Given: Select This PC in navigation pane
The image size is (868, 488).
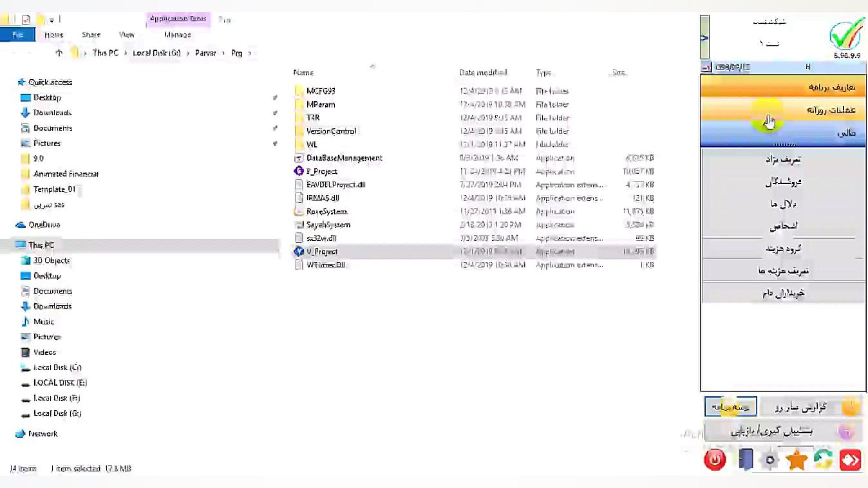Looking at the screenshot, I should (41, 245).
